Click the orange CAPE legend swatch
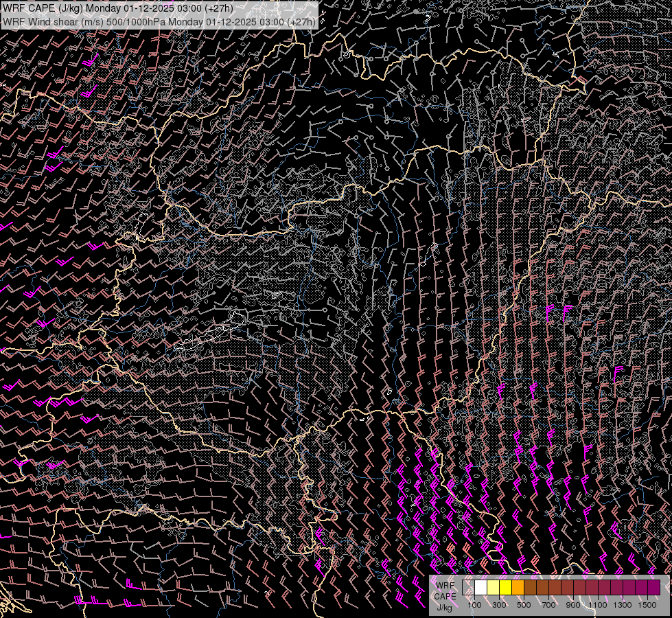This screenshot has width=672, height=618. [x=518, y=588]
